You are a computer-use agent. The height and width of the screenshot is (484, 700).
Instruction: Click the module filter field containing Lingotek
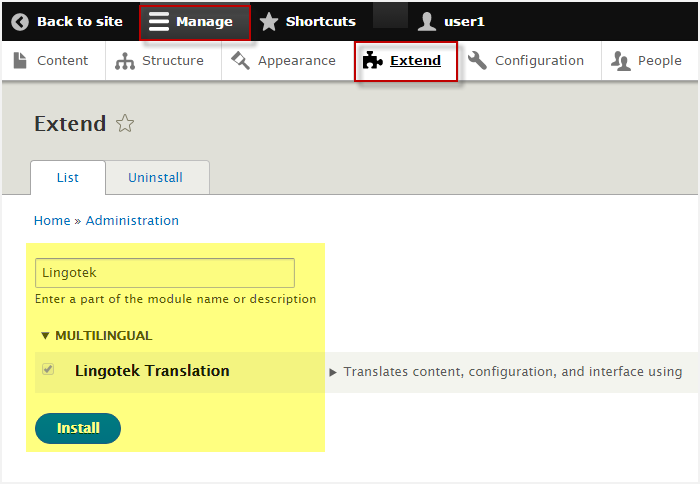(165, 273)
